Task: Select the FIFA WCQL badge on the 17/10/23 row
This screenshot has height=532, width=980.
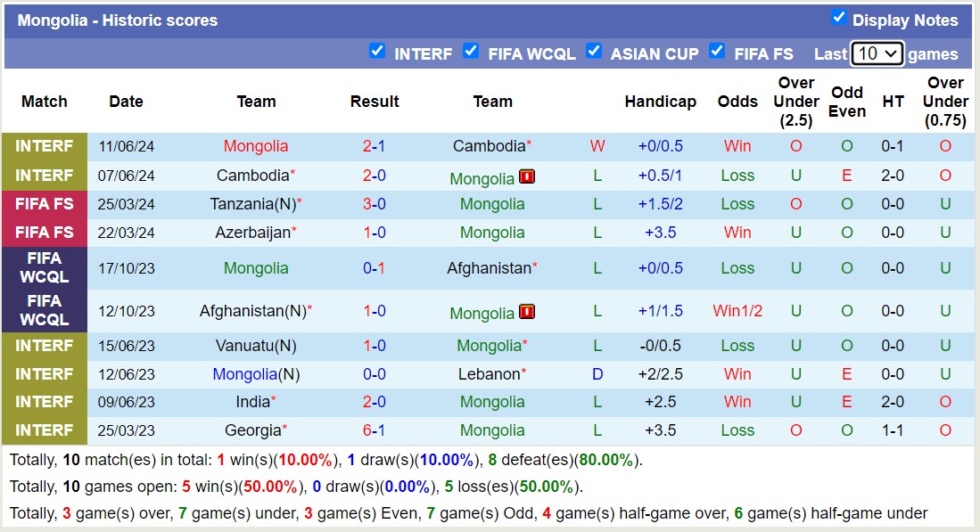Action: tap(45, 268)
